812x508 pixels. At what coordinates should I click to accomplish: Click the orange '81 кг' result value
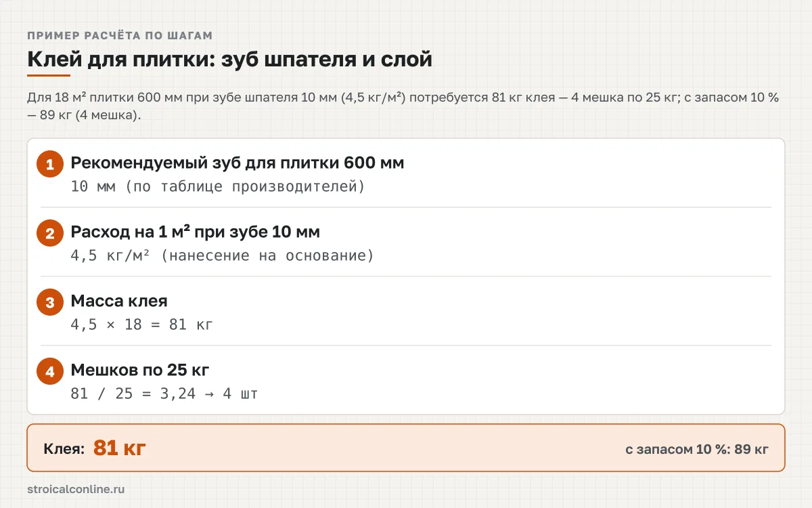click(120, 448)
